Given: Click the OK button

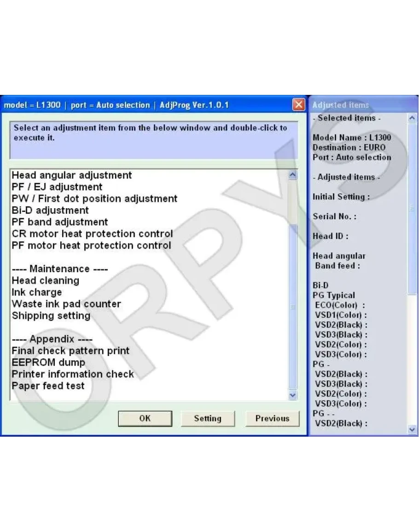Looking at the screenshot, I should click(x=145, y=418).
